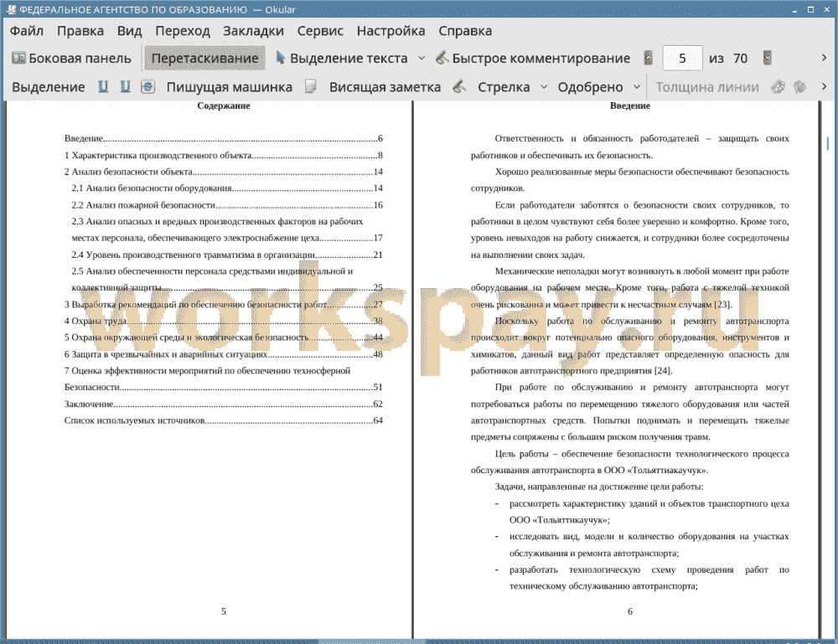Viewport: 838px width, 644px height.
Task: Click page number 6 at right page bottom
Action: pos(630,611)
